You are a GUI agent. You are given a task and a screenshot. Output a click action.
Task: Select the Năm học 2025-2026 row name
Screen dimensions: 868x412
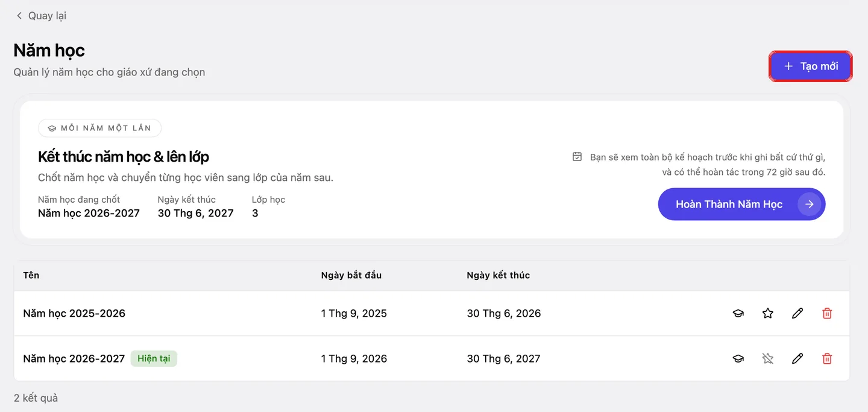[x=74, y=313]
